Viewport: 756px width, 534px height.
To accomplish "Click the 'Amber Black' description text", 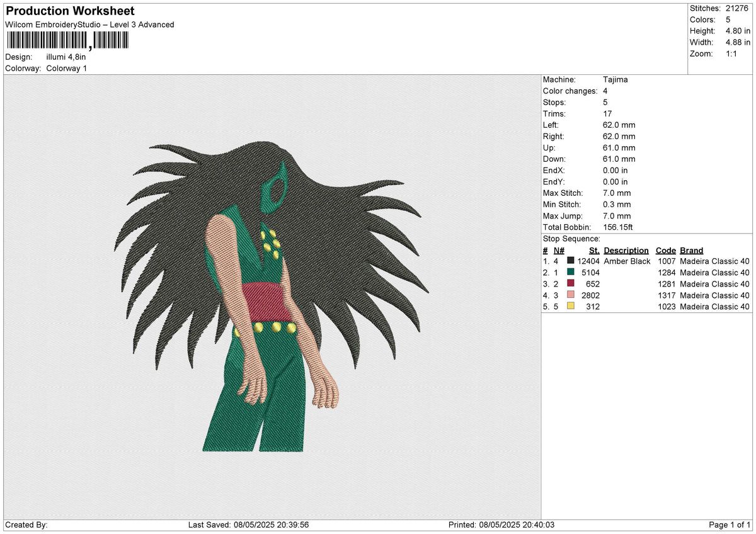I will [x=627, y=261].
